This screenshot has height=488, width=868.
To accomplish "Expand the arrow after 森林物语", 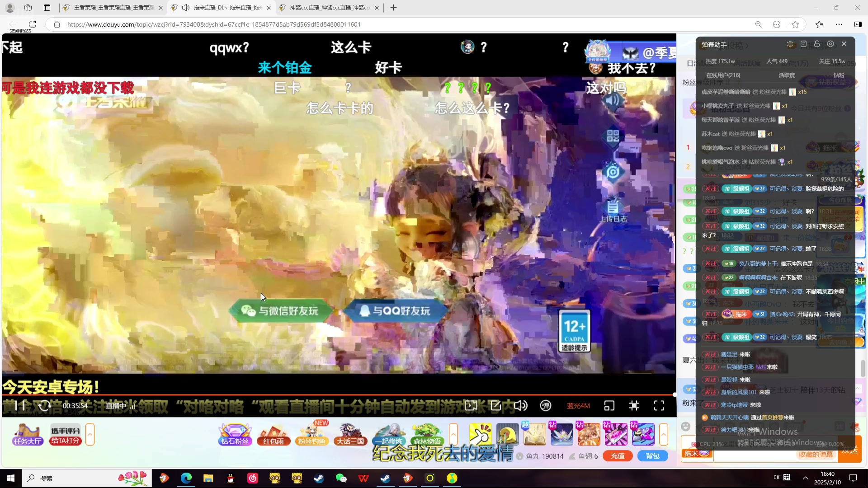I will tap(453, 434).
